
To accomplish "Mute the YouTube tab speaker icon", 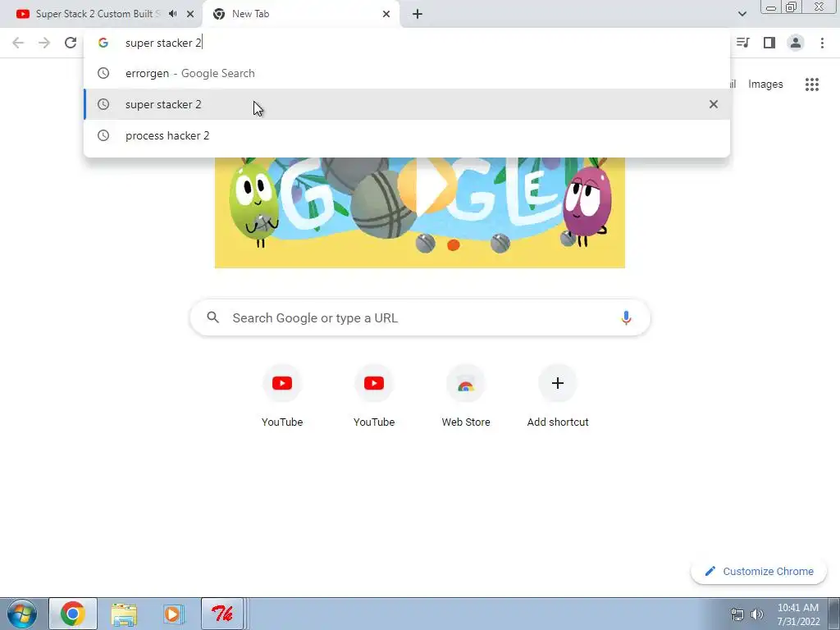I will pos(172,14).
